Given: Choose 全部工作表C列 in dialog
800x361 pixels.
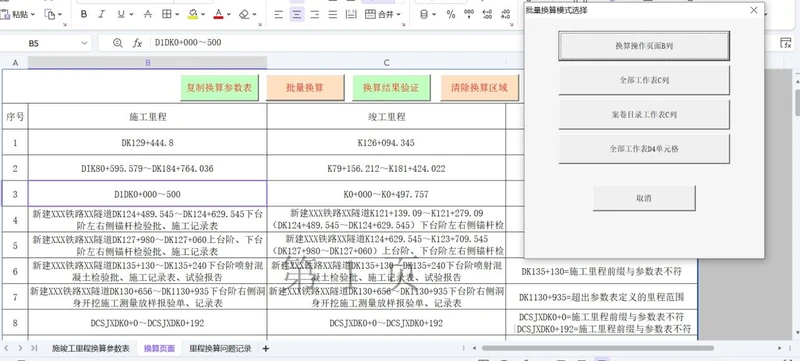Looking at the screenshot, I should coord(644,80).
